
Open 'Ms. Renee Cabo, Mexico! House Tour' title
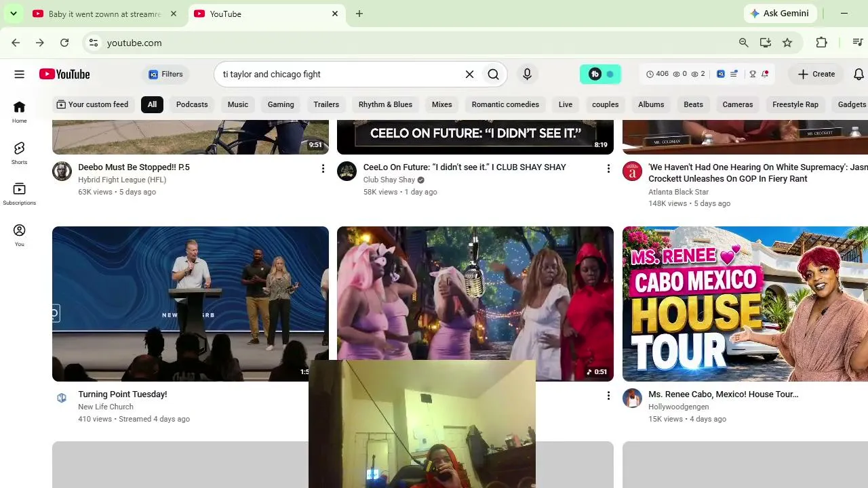724,394
